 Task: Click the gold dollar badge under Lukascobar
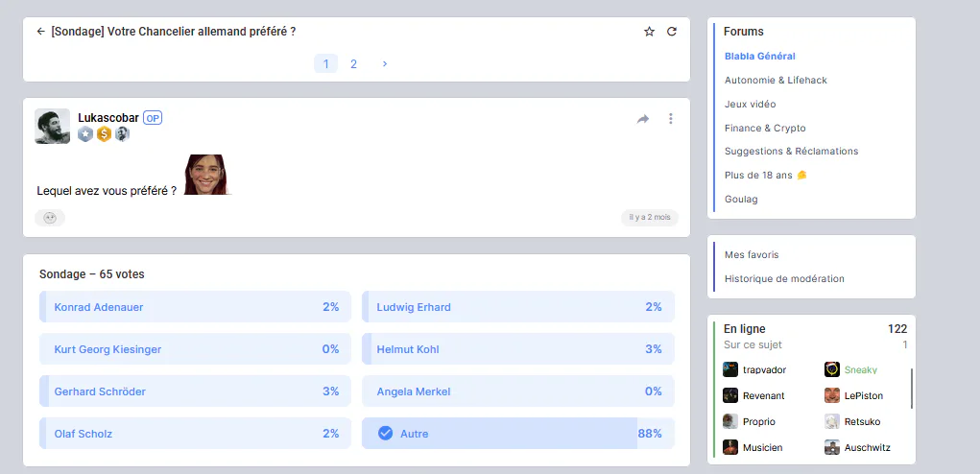tap(104, 134)
